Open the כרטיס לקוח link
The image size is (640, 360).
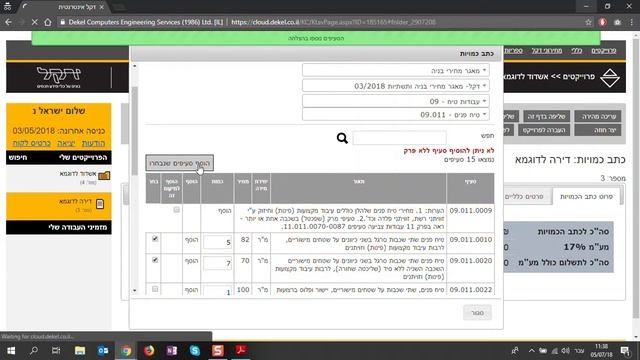coord(31,143)
